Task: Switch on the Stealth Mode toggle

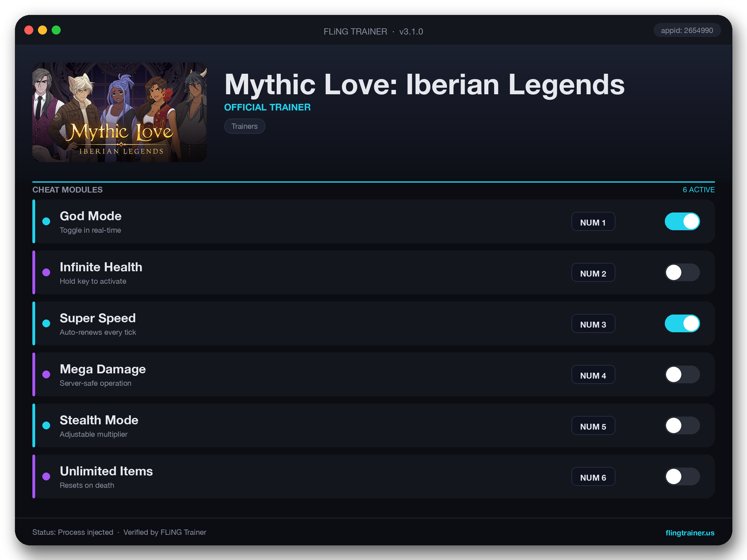Action: (682, 425)
